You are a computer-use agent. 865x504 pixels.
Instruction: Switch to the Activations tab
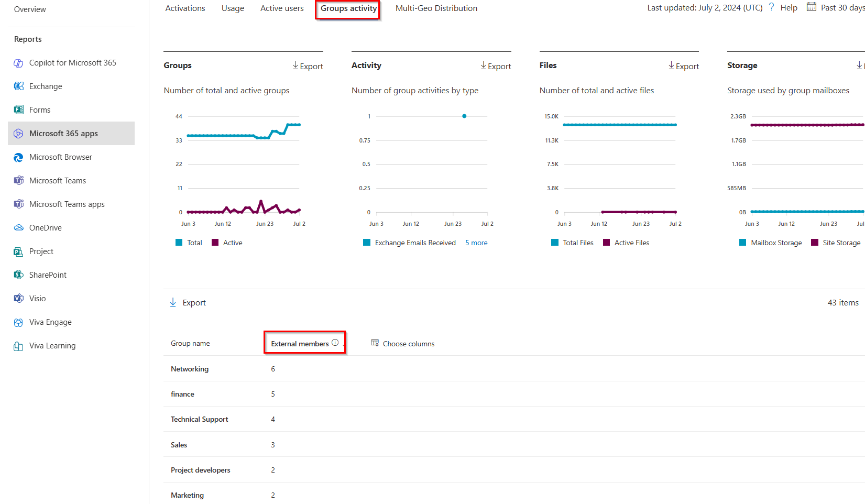pyautogui.click(x=185, y=8)
